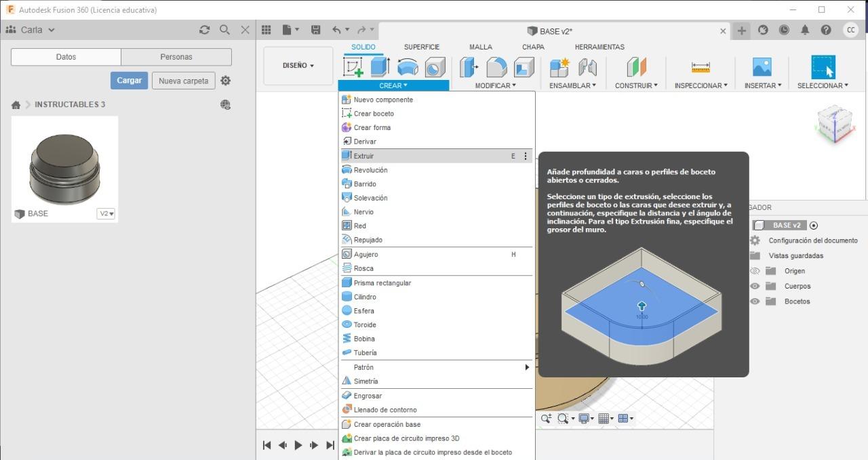Click the job status clock icon
This screenshot has height=460, width=868.
tap(784, 30)
